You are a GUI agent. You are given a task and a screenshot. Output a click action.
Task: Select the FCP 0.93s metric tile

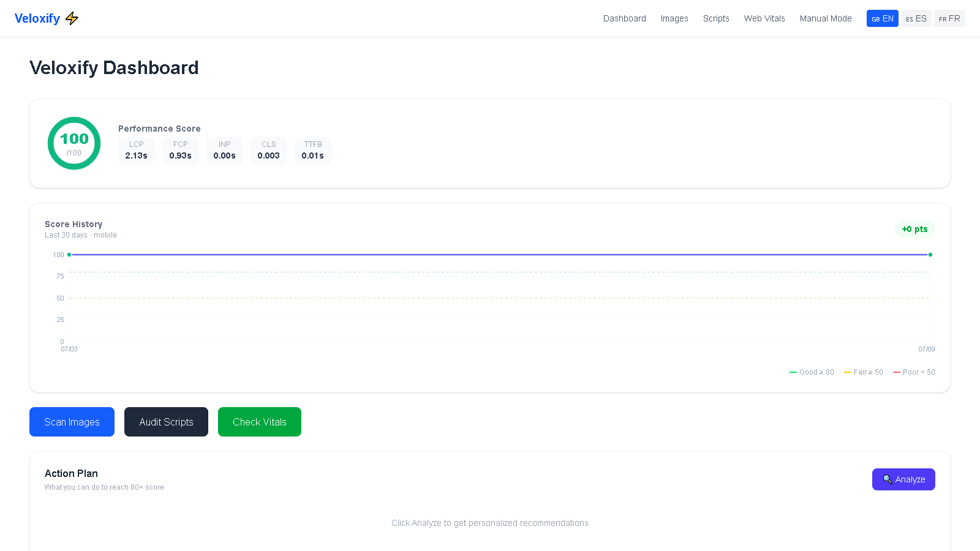point(181,151)
